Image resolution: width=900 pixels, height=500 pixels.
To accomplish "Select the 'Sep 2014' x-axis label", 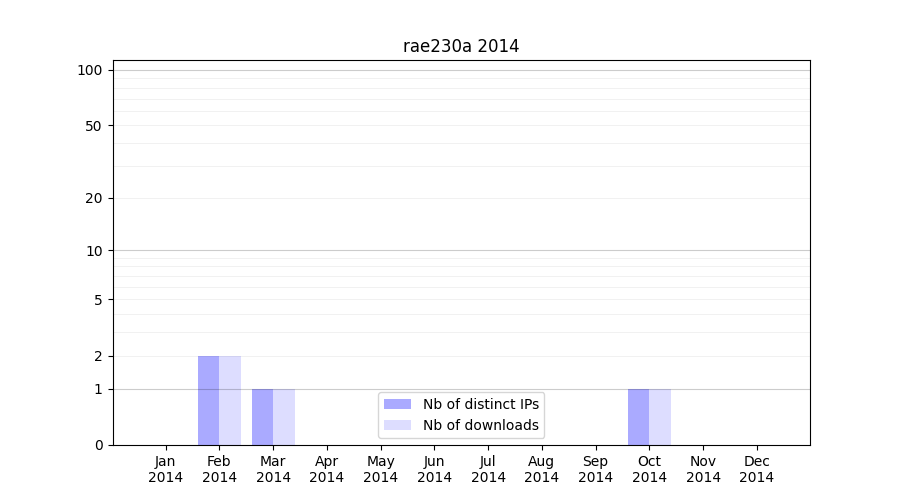I will [595, 469].
